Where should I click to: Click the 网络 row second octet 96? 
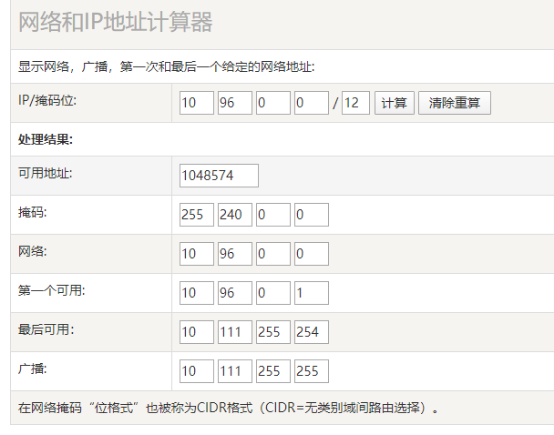235,254
